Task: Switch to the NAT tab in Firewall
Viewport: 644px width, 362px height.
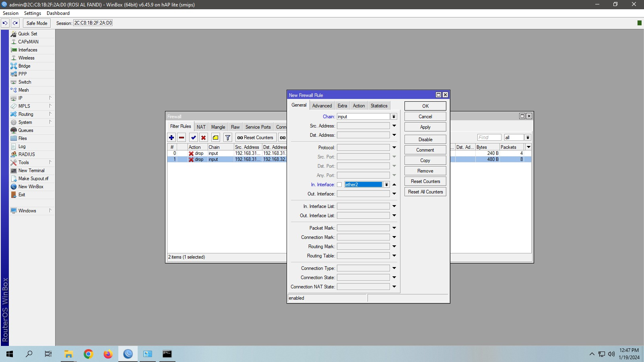Action: coord(201,127)
